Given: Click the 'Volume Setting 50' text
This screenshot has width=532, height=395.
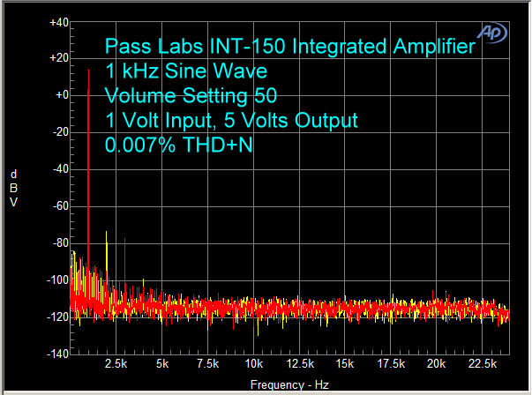Looking at the screenshot, I should pyautogui.click(x=191, y=95).
